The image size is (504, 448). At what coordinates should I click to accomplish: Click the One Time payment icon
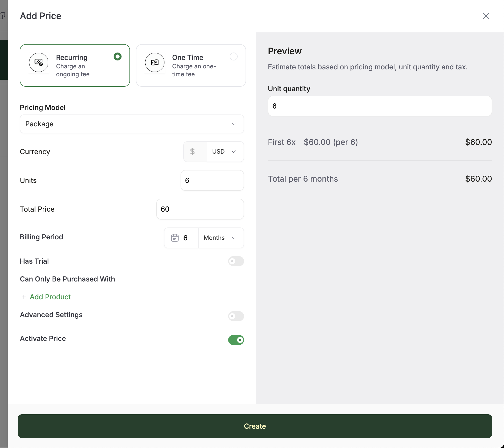[155, 62]
